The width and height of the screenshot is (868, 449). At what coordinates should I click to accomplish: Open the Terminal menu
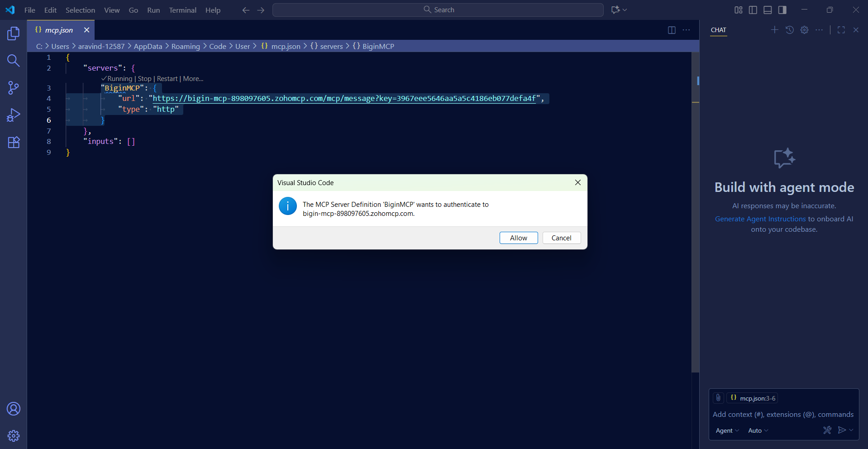coord(183,10)
